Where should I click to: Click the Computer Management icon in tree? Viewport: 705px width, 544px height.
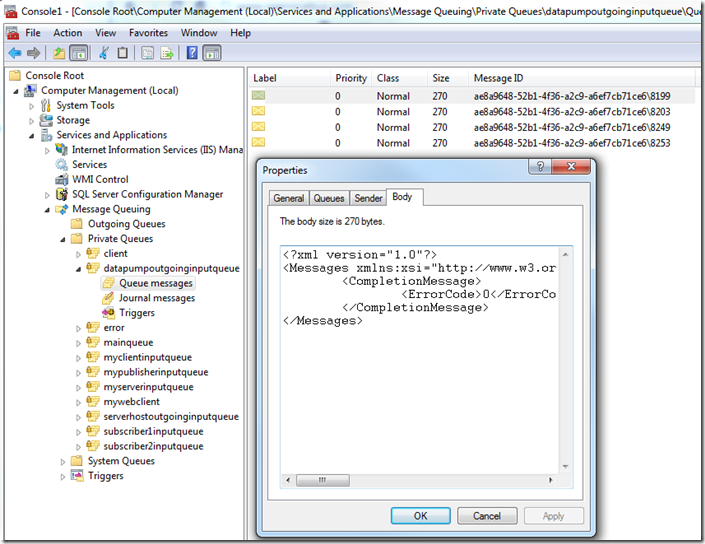pos(30,90)
